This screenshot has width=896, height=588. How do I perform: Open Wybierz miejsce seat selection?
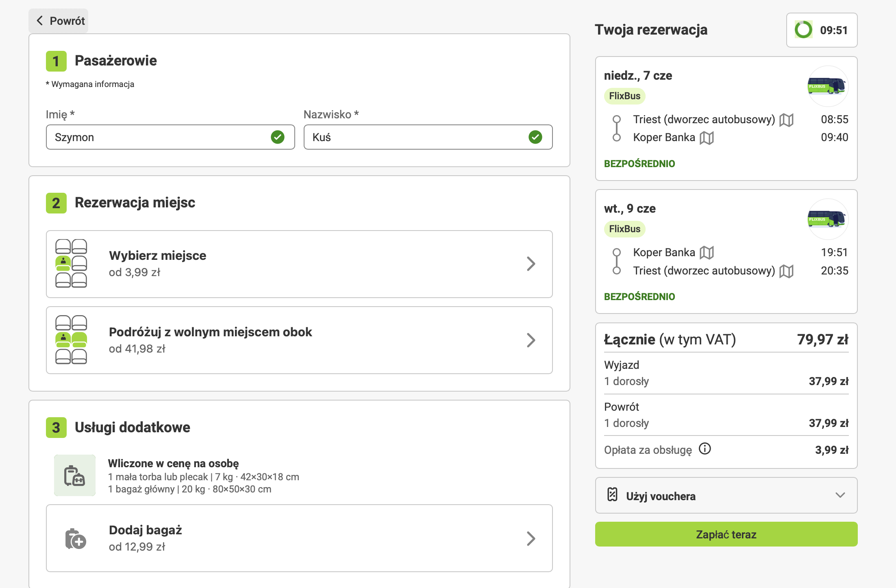click(299, 264)
